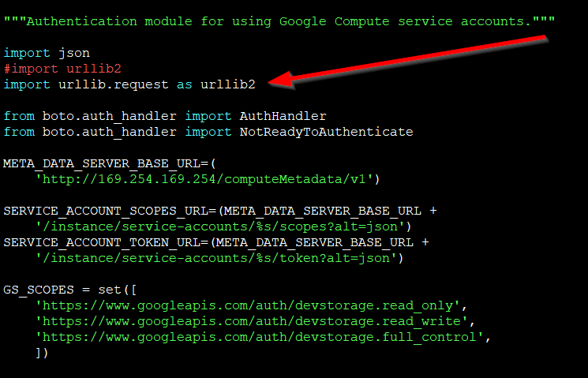Image resolution: width=588 pixels, height=378 pixels.
Task: Click the NotReadyToAuthenticate import name
Action: (326, 132)
